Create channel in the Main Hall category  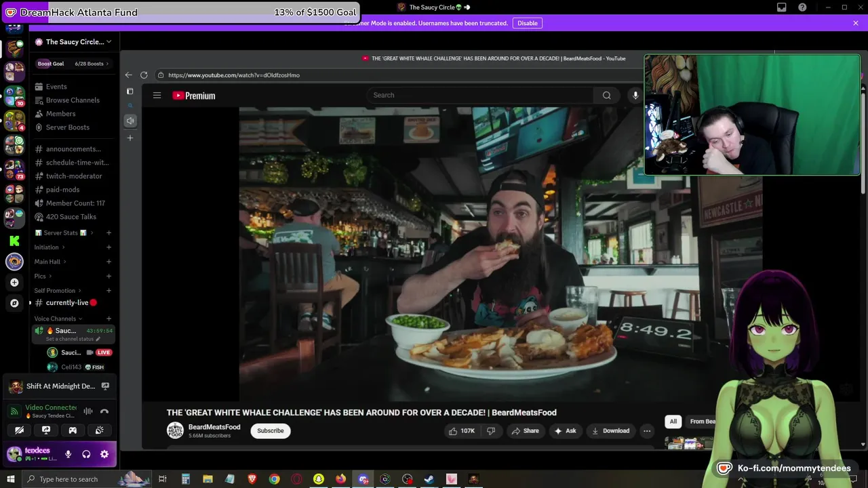point(108,262)
